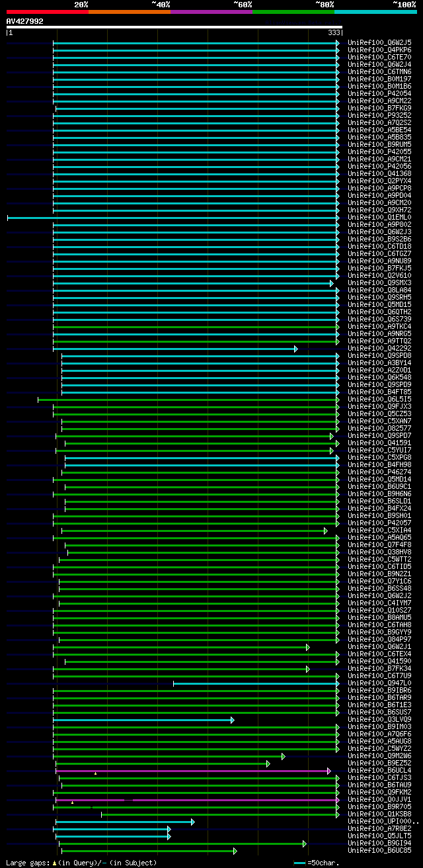Open hit UniRef100_Q9M2W6
Viewport: 423px width, 868px height.
coord(379,756)
